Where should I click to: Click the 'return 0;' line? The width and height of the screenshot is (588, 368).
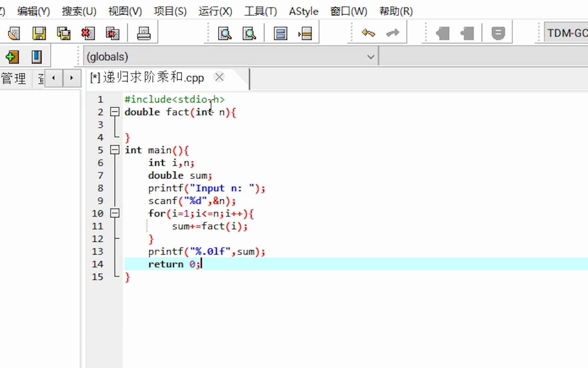174,264
